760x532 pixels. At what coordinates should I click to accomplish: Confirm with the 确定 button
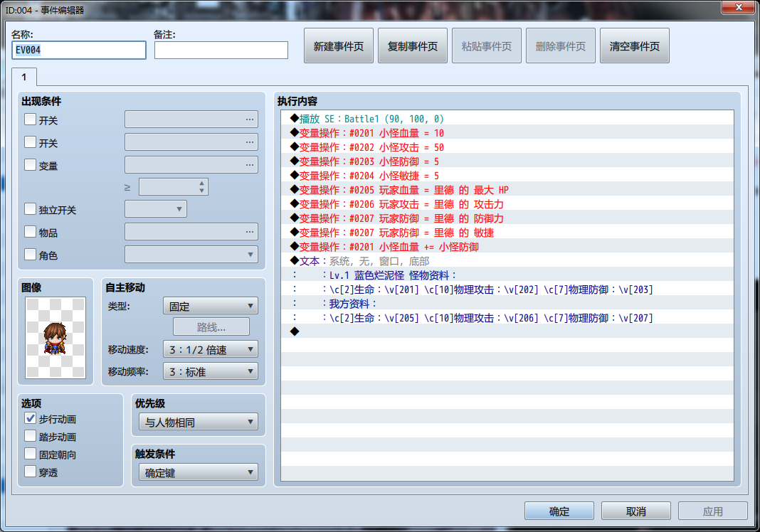pos(559,511)
